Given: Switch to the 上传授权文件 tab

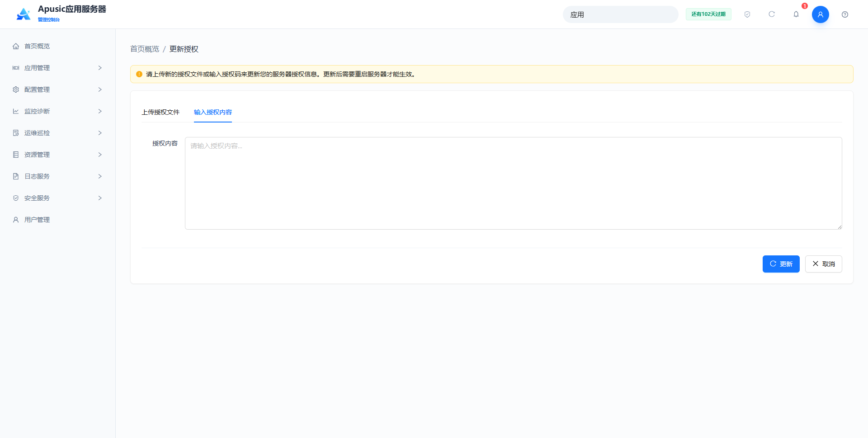Looking at the screenshot, I should (x=160, y=112).
